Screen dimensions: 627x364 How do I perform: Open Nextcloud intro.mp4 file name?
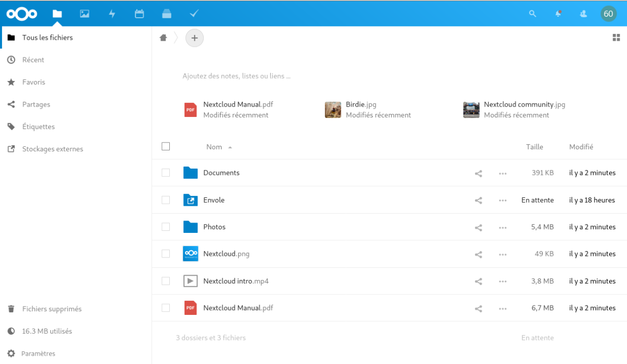click(x=236, y=281)
